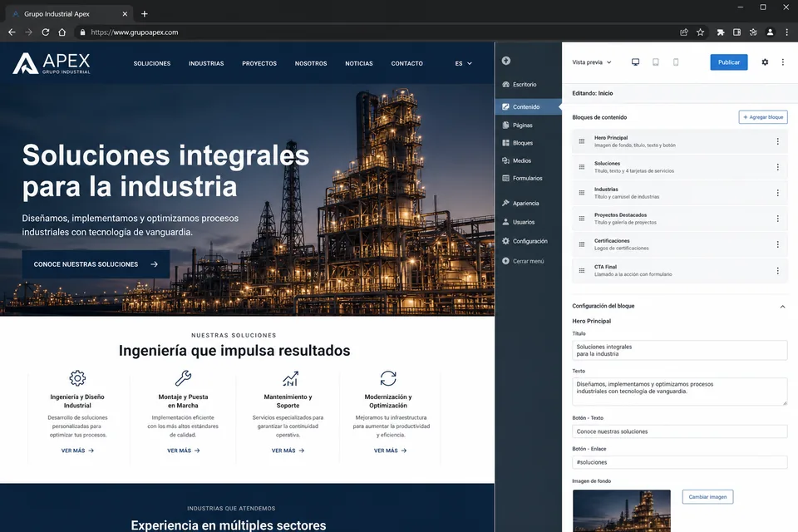The width and height of the screenshot is (798, 532).
Task: Open ES language selector
Action: click(x=463, y=64)
